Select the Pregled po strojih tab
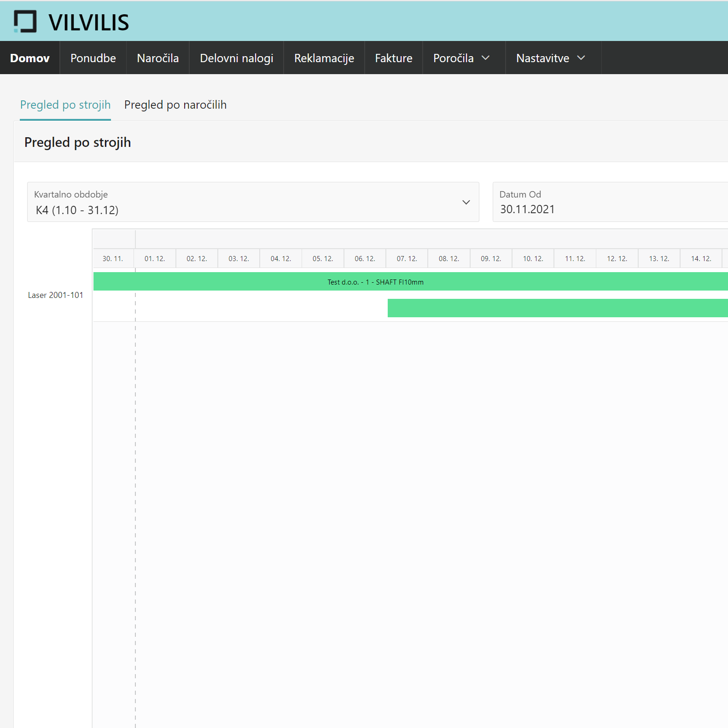 (65, 105)
